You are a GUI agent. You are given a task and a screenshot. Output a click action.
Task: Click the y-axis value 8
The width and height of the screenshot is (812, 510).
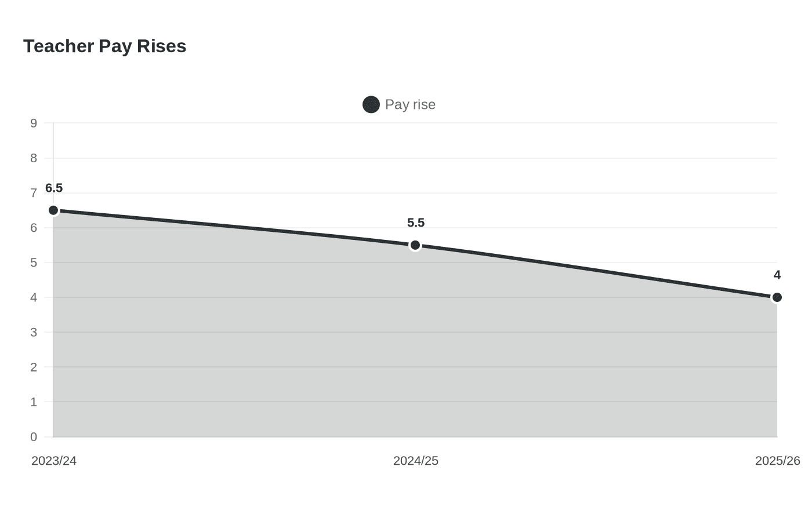34,158
